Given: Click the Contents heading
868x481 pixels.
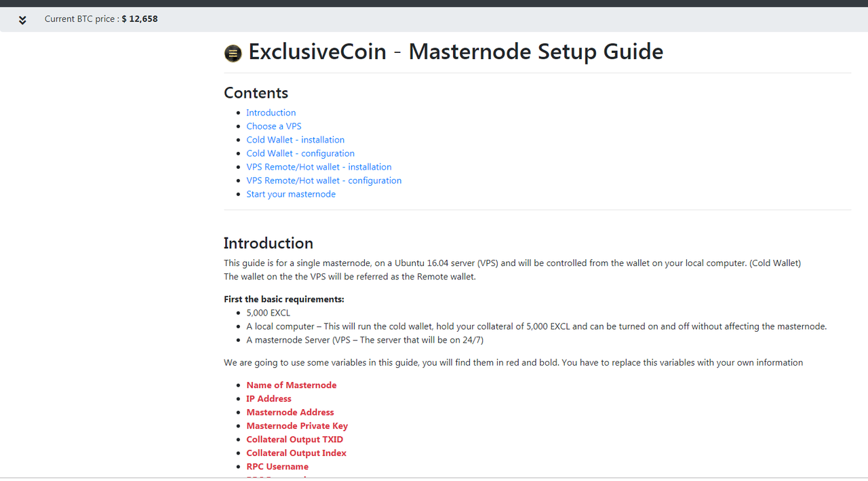Looking at the screenshot, I should click(x=256, y=93).
